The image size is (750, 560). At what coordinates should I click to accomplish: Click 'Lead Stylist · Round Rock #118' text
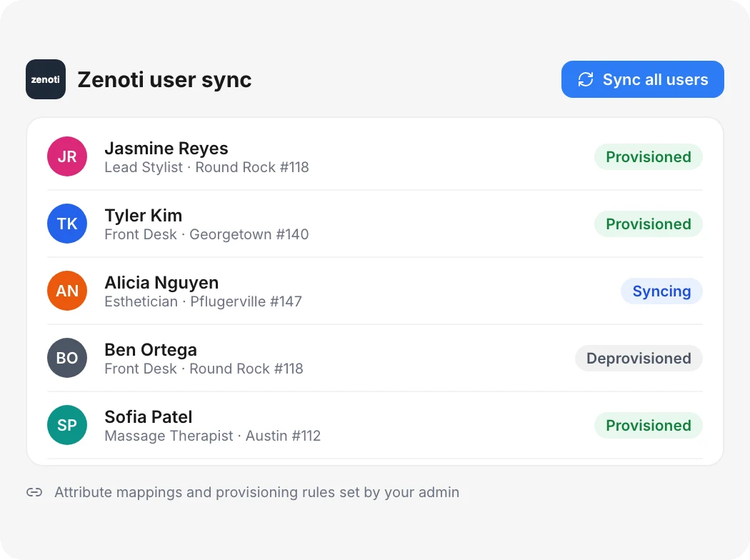pos(206,167)
